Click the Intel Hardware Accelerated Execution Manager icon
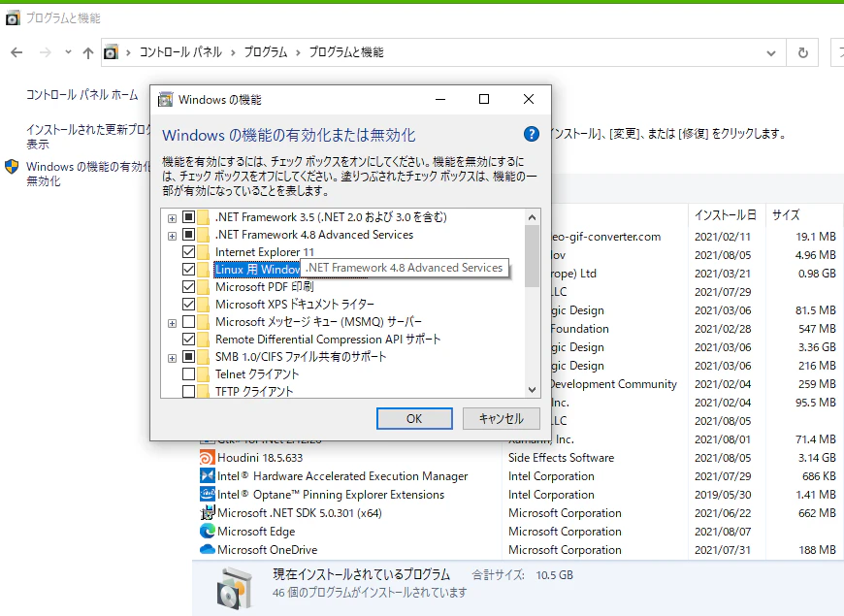Viewport: 844px width, 616px height. [x=208, y=476]
